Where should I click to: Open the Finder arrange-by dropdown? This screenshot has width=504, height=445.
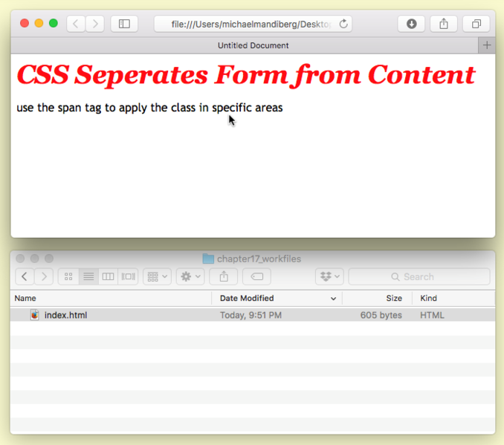pyautogui.click(x=157, y=277)
